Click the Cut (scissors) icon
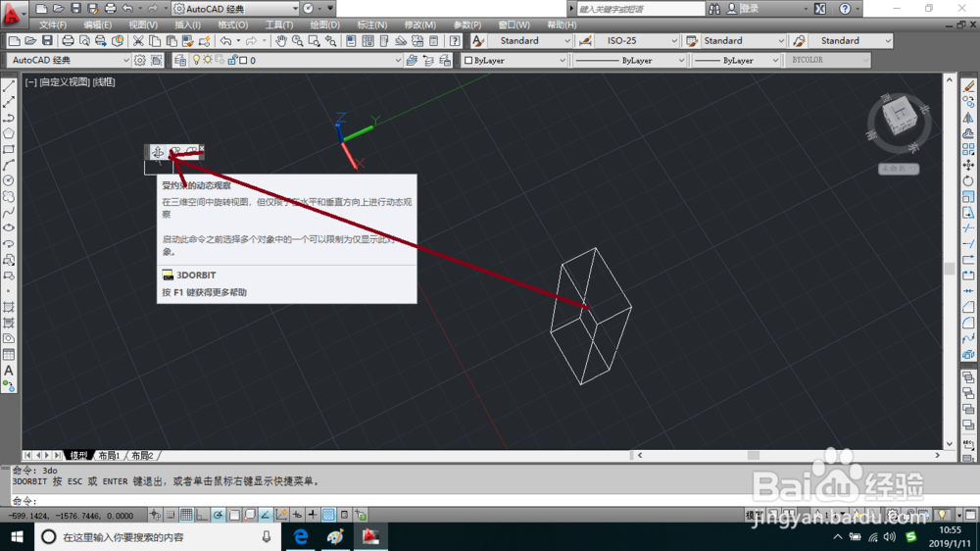980x551 pixels. point(138,40)
